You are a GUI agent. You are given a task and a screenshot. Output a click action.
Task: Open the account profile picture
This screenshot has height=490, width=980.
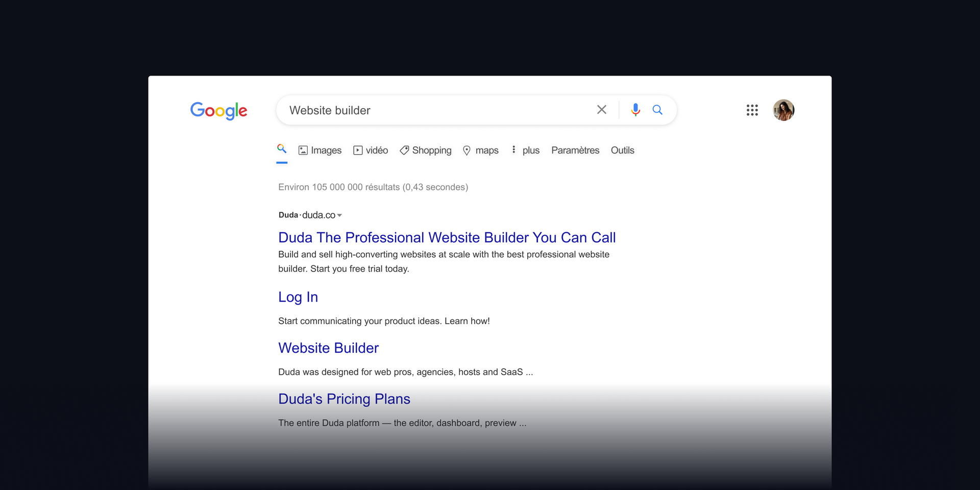pos(783,110)
